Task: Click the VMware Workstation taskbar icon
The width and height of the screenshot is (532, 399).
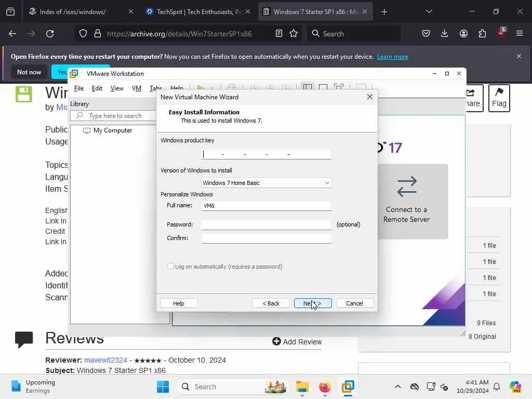Action: (x=348, y=387)
